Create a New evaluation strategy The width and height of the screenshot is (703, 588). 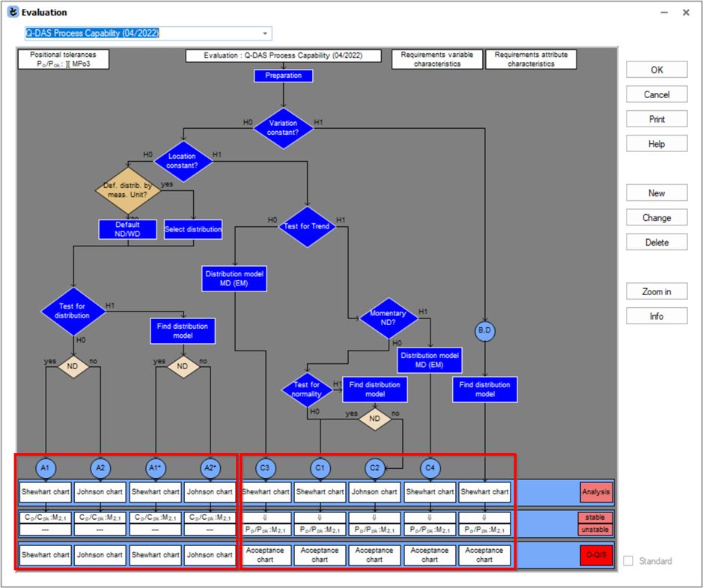click(x=657, y=193)
